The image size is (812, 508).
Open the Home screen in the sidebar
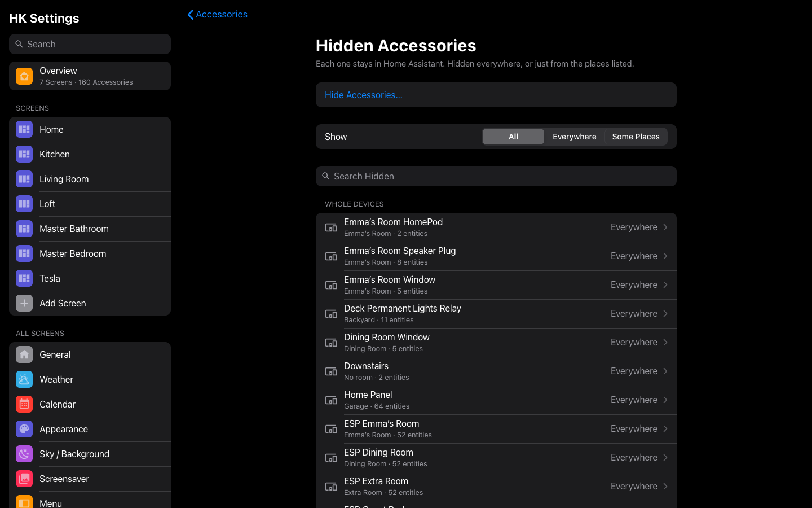[x=90, y=129]
